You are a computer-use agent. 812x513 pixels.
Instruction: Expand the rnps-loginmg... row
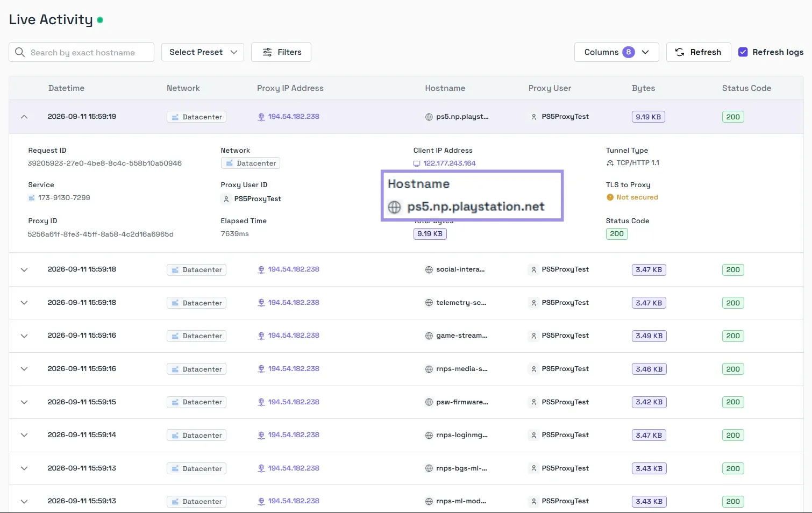(x=24, y=435)
